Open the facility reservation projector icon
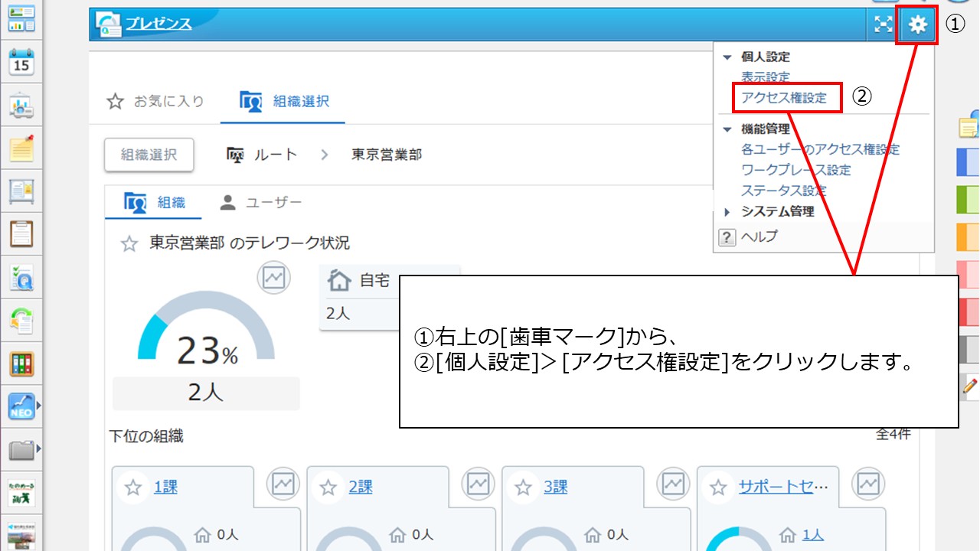Screen dimensions: 980x551 point(21,106)
